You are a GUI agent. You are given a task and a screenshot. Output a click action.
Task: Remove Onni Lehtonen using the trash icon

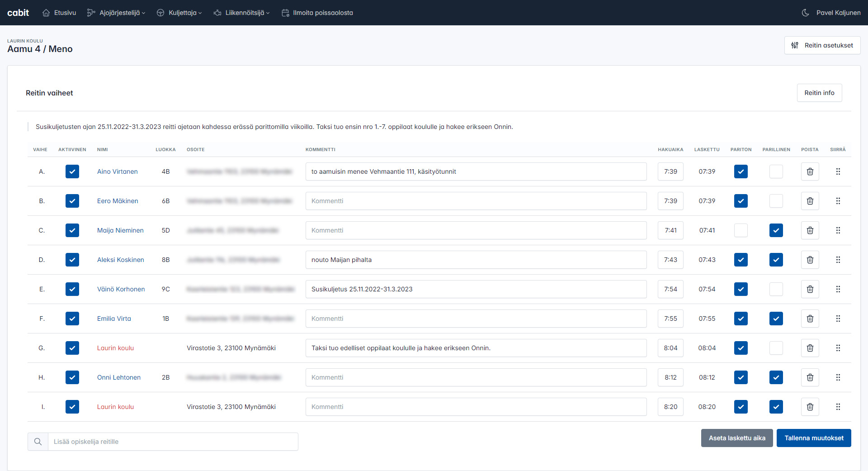[x=810, y=377]
